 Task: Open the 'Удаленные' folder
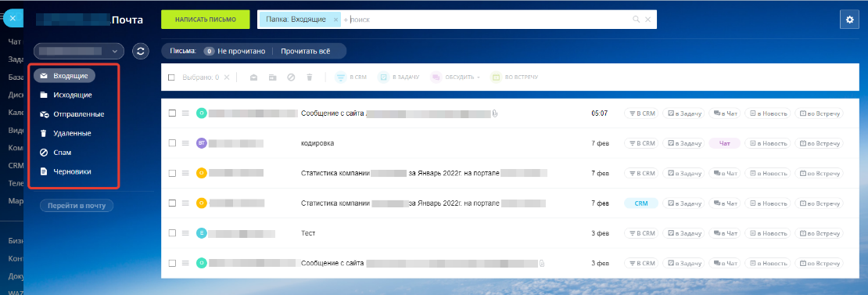coord(66,133)
